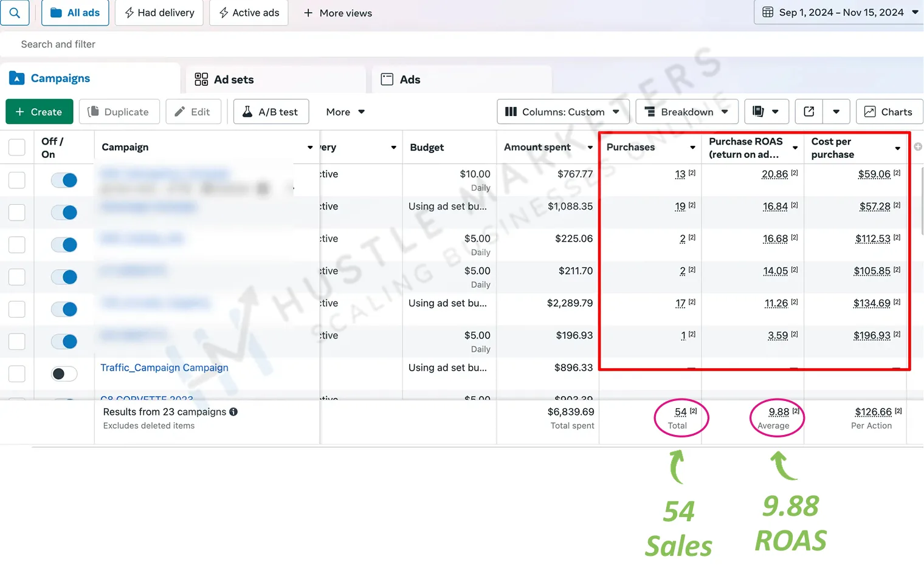This screenshot has width=924, height=565.
Task: Open the Ads tab
Action: pyautogui.click(x=461, y=80)
